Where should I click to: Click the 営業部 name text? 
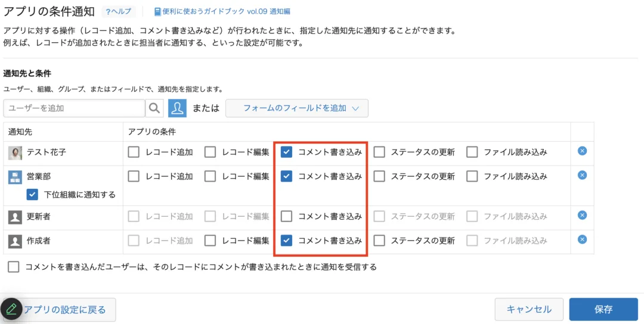39,176
